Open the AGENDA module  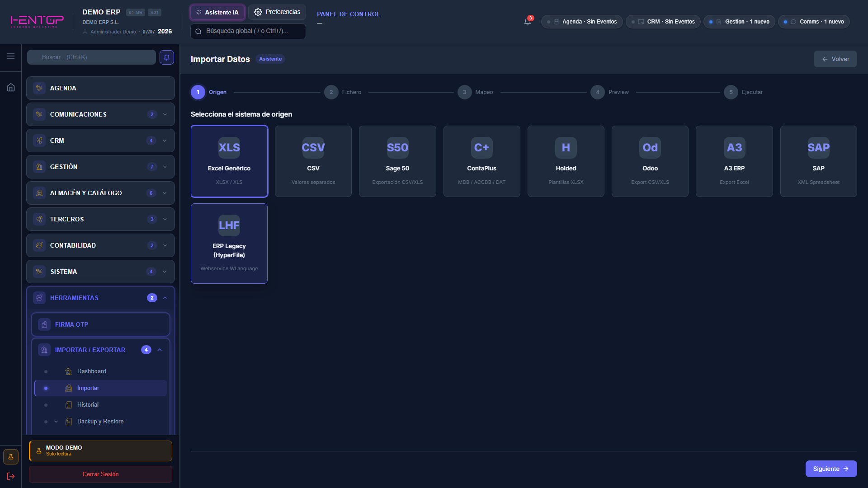(100, 88)
